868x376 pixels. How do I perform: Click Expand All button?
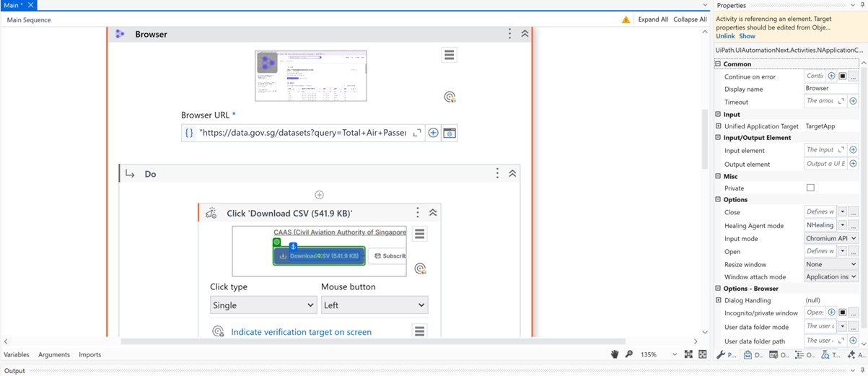tap(653, 19)
